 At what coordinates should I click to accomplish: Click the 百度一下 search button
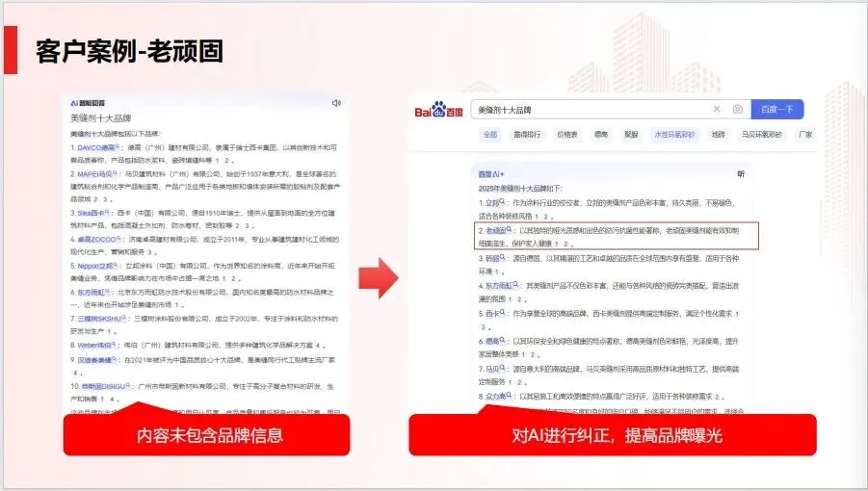point(777,110)
